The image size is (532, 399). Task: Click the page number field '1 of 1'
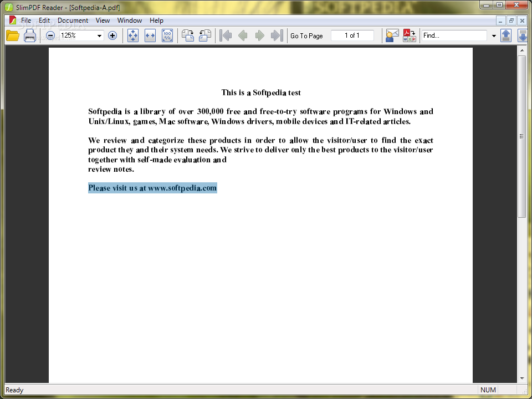(x=352, y=35)
